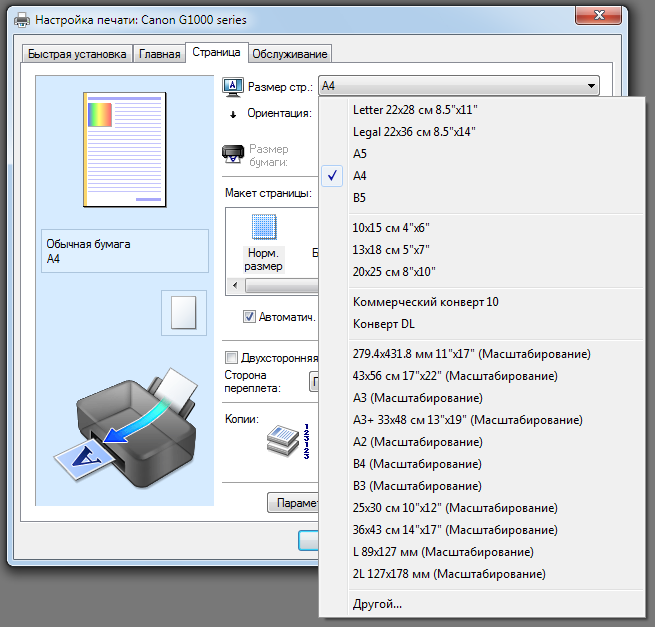Viewport: 655px width, 627px height.
Task: Select the checked A4 entry
Action: (x=482, y=176)
